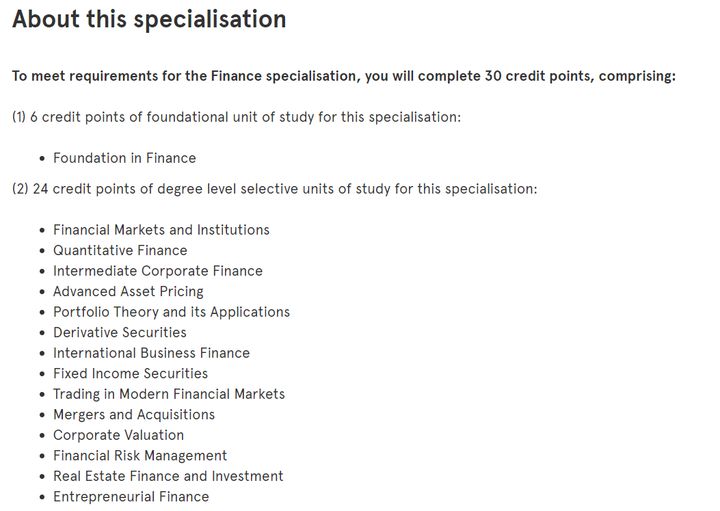Click the 6 credit points foundational paragraph
Viewport: 720px width, 511px height.
coord(236,117)
